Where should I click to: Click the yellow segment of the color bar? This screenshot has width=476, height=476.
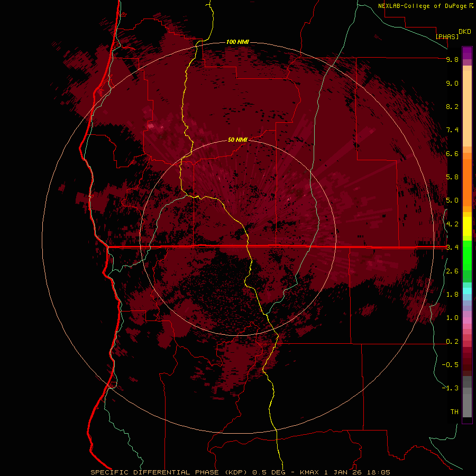point(467,226)
